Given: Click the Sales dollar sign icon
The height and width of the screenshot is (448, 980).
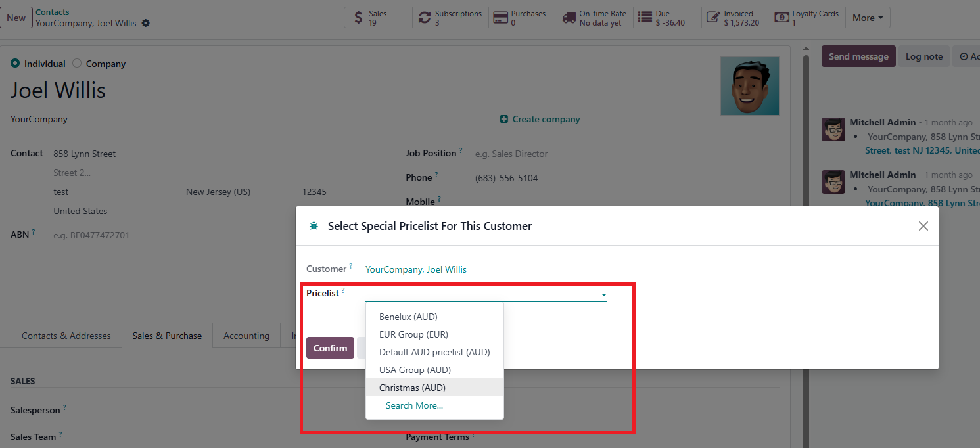Looking at the screenshot, I should pyautogui.click(x=358, y=18).
